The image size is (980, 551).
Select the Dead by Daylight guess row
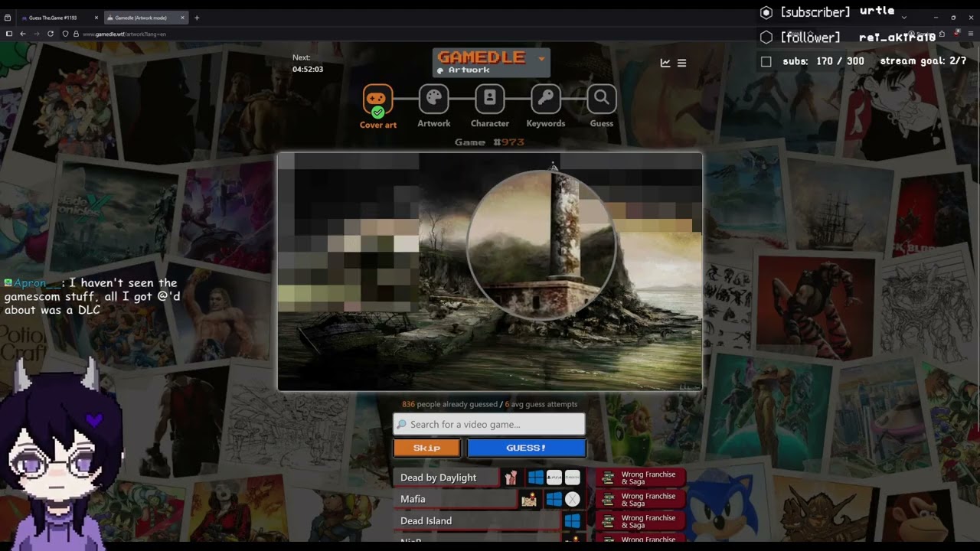point(446,478)
